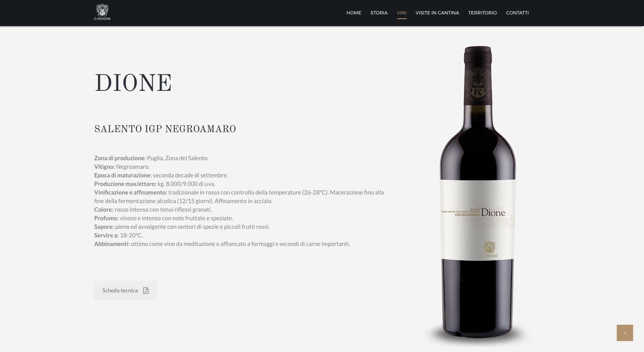This screenshot has height=352, width=644.
Task: Click the Abbinamenti description line
Action: 222,244
